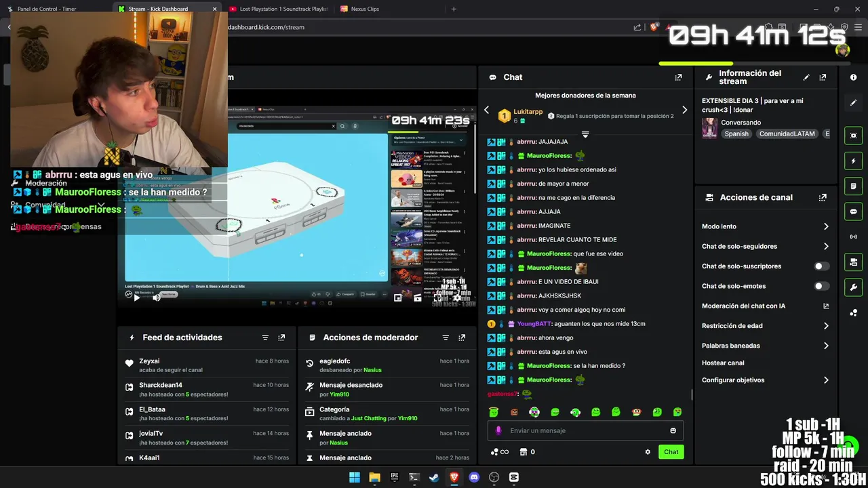The image size is (868, 488).
Task: Toggle the activity feed lightning sidebar icon
Action: [853, 161]
